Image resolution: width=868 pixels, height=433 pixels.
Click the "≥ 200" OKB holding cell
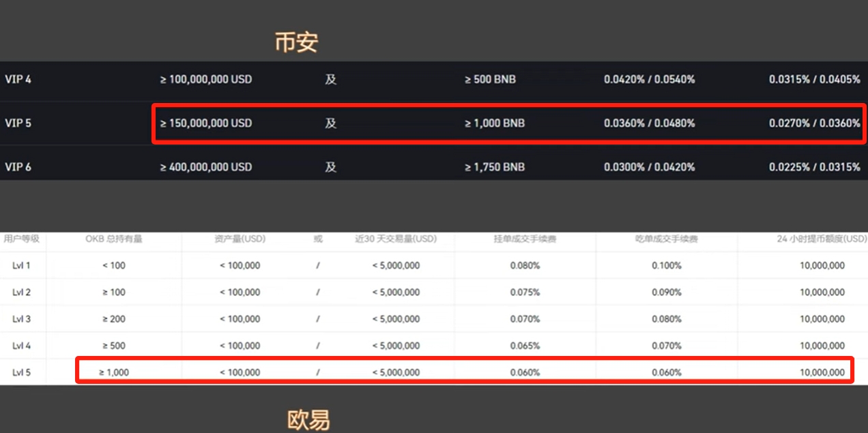[114, 318]
